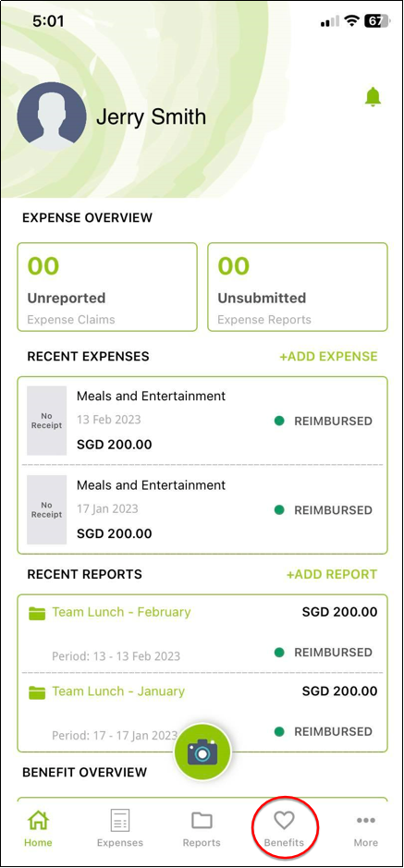Viewport: 404px width, 868px height.
Task: Open the 17 Jan 2023 Meals expense
Action: [202, 509]
